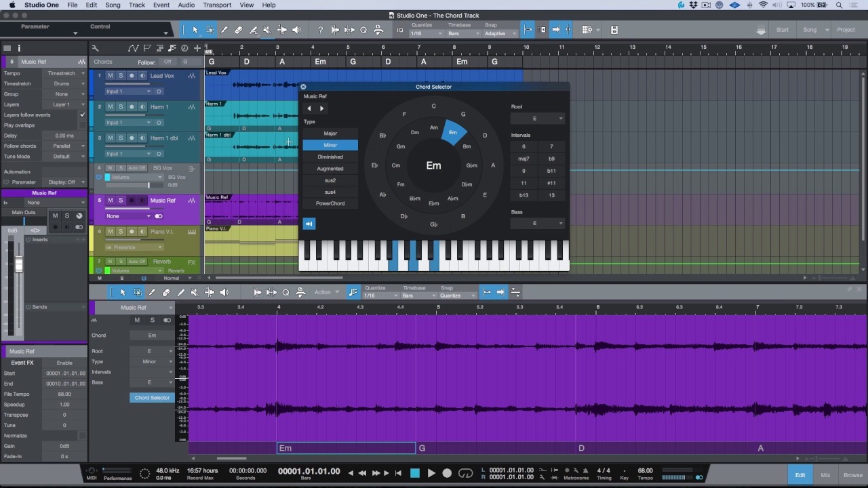Open the Track menu
The height and width of the screenshot is (488, 868).
point(137,5)
